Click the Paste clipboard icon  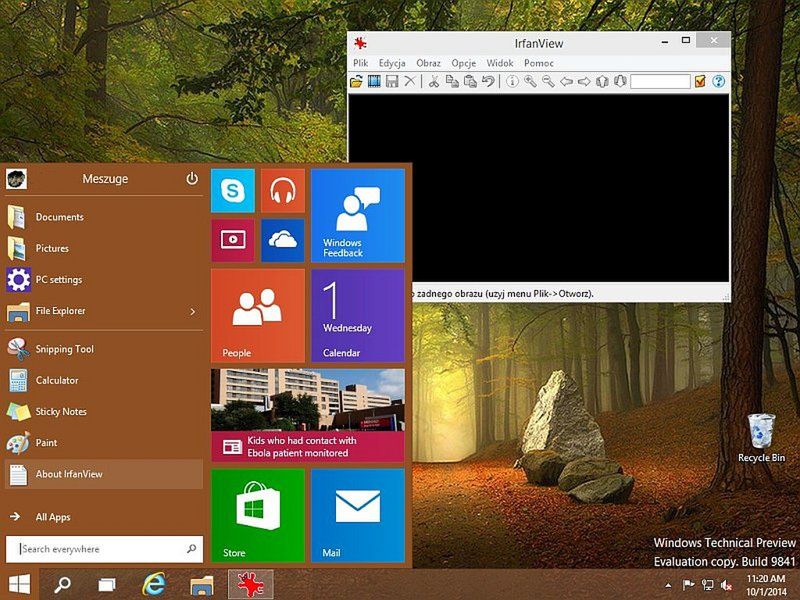470,81
